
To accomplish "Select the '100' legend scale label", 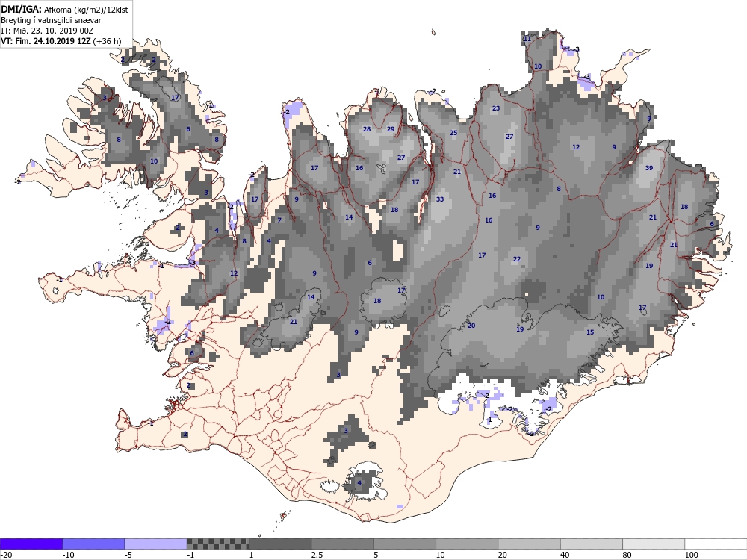I will point(691,555).
